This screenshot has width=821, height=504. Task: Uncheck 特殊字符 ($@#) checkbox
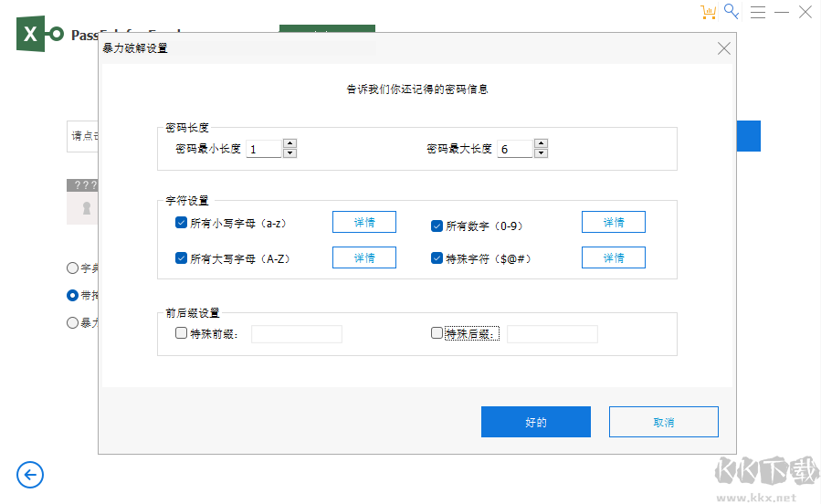pos(437,258)
